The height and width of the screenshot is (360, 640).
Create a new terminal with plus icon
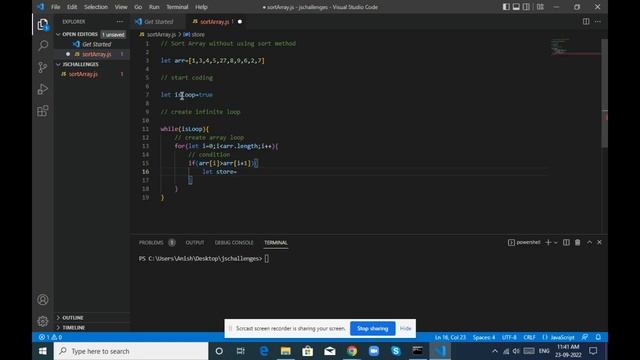(x=548, y=242)
